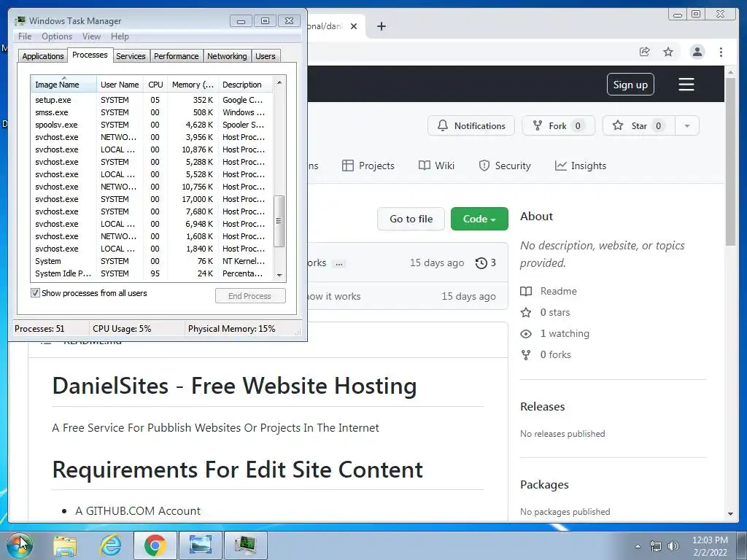Open the Readme link in About
This screenshot has height=560, width=747.
pyautogui.click(x=549, y=291)
